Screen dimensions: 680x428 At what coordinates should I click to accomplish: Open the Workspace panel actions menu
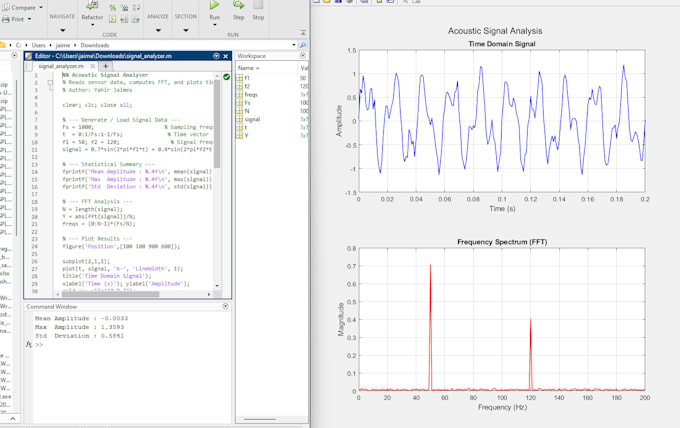click(303, 56)
